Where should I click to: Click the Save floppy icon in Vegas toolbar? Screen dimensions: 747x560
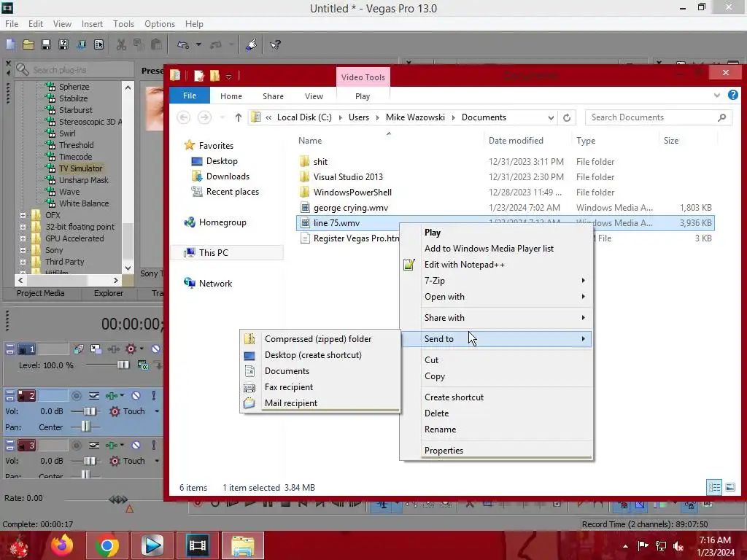(x=46, y=44)
